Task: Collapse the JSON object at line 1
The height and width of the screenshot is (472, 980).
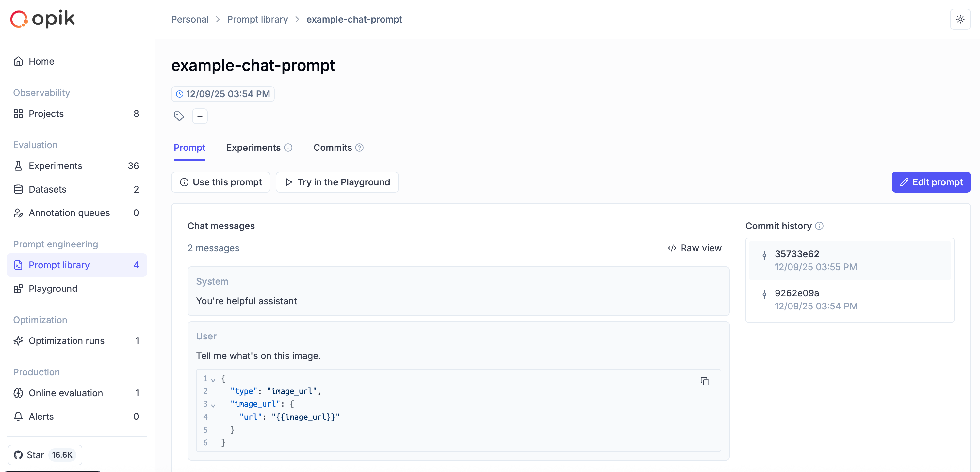Action: (213, 380)
